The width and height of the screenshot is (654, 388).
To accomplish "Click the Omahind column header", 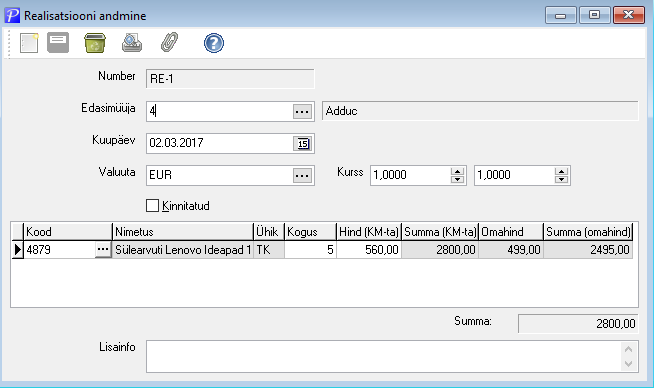I will [511, 232].
